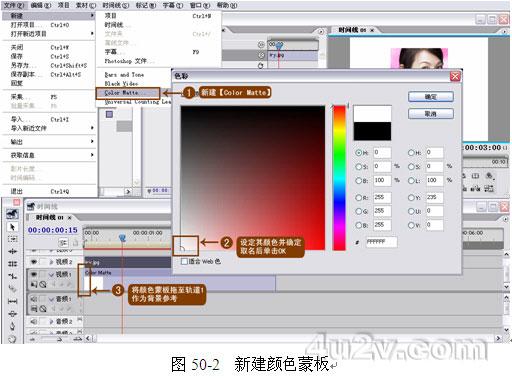Viewport: 512px width, 378px height.
Task: Click the reset clock icon in effect controls
Action: (x=260, y=66)
